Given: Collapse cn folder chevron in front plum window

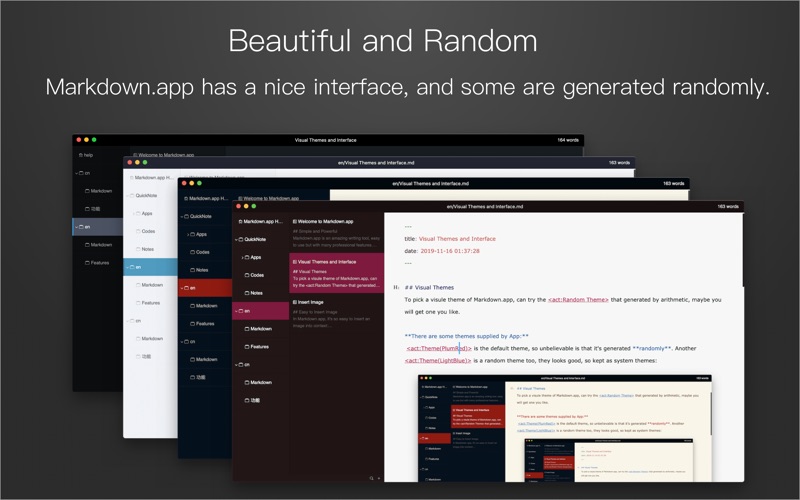Looking at the screenshot, I should 236,364.
